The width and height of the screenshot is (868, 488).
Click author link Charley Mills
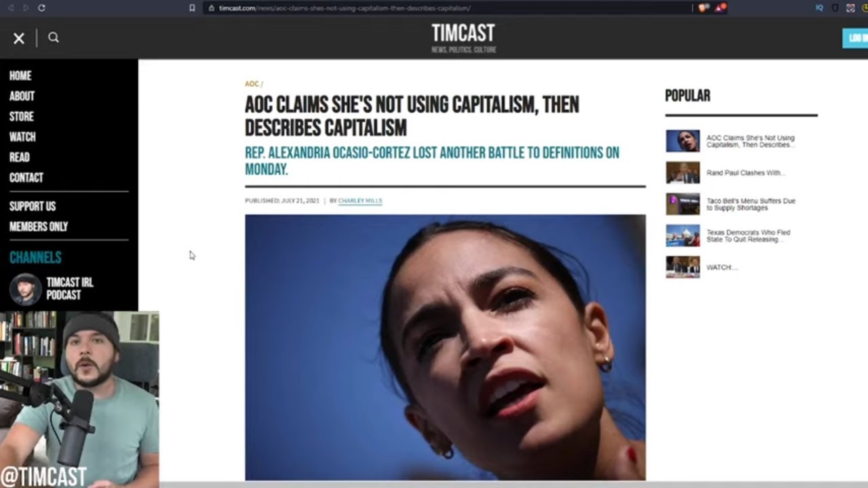point(360,201)
